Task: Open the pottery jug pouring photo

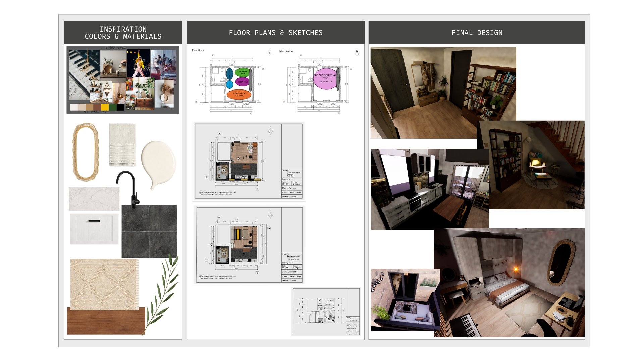Action: coord(113,64)
